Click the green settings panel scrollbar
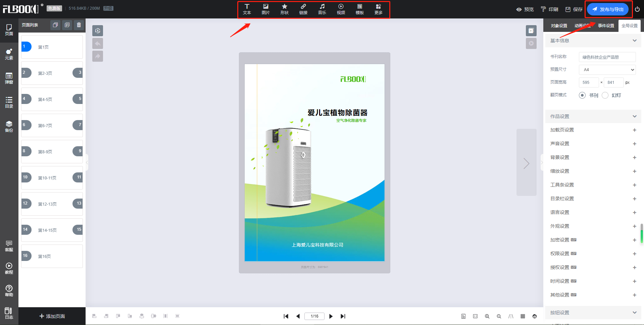This screenshot has width=644, height=325. click(642, 233)
